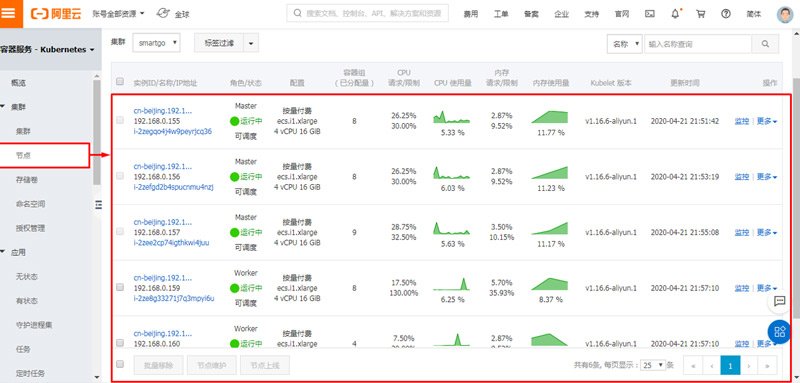This screenshot has height=383, width=800.
Task: Click the 输入名称查询 search field
Action: click(698, 44)
